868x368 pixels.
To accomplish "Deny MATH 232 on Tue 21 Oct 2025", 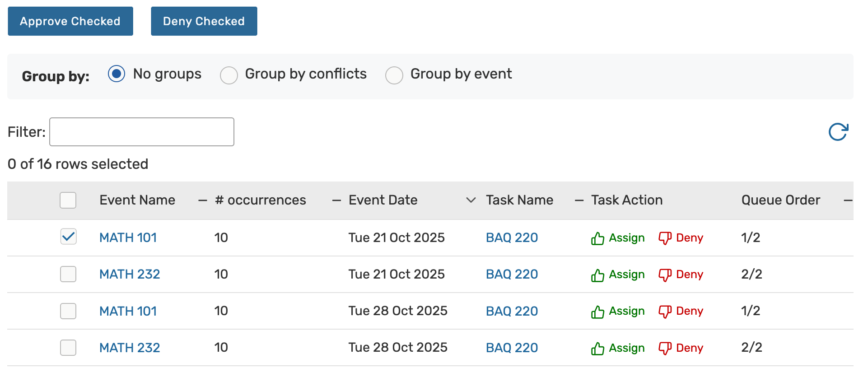I will pyautogui.click(x=681, y=275).
